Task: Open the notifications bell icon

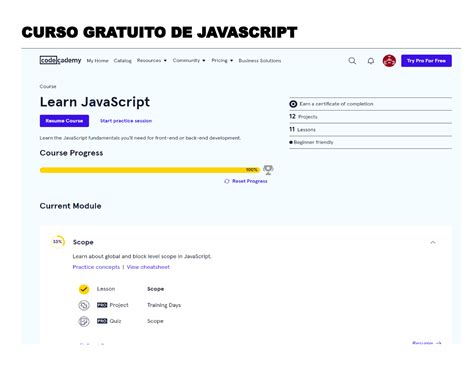Action: pos(371,61)
